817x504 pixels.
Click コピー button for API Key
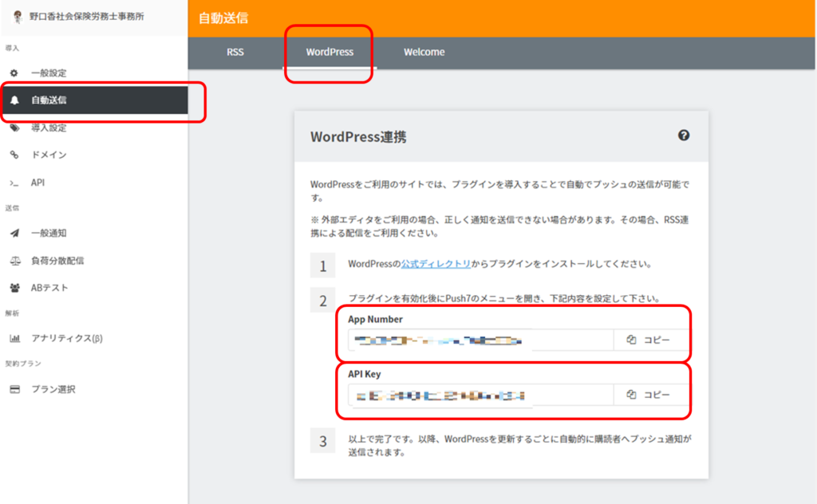pos(652,394)
